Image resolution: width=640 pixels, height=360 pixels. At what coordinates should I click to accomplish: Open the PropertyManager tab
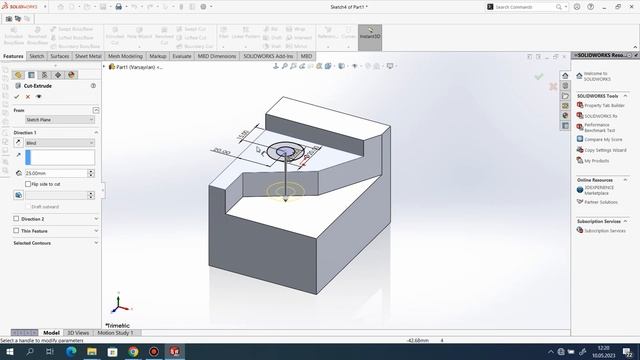[x=31, y=75]
